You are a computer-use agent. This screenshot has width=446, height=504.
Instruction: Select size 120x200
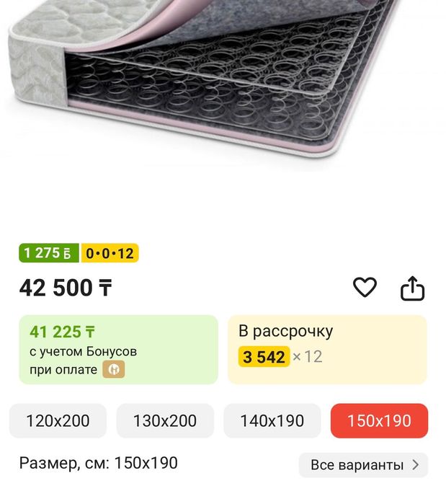(58, 421)
